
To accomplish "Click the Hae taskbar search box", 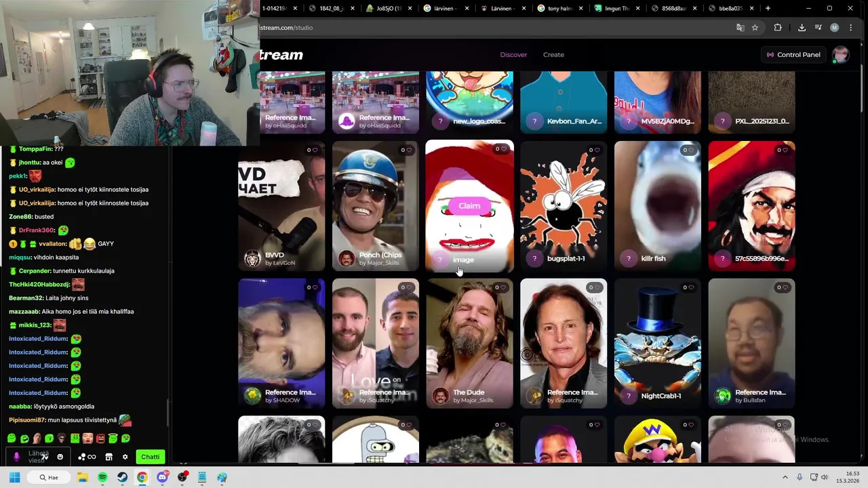I will pos(50,477).
